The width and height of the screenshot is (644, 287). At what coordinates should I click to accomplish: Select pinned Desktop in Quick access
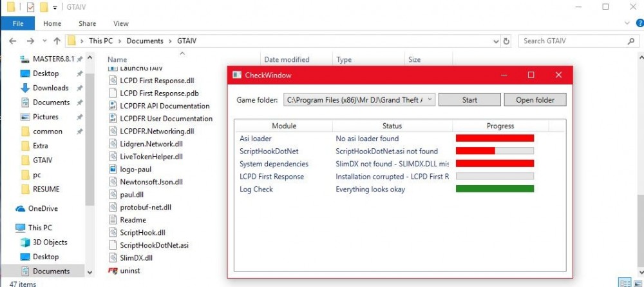tap(46, 74)
